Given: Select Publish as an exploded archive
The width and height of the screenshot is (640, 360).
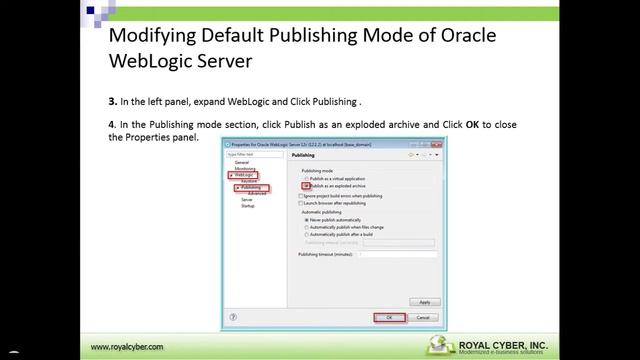Looking at the screenshot, I should (x=307, y=186).
